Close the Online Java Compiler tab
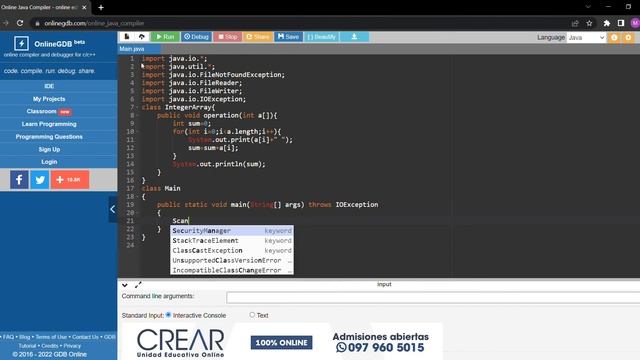640x360 pixels. point(84,7)
